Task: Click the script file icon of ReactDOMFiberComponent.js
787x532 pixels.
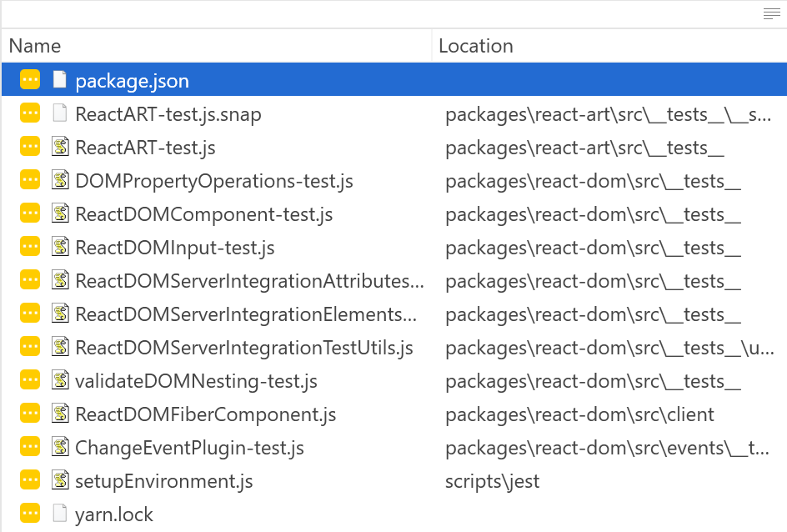Action: [60, 414]
